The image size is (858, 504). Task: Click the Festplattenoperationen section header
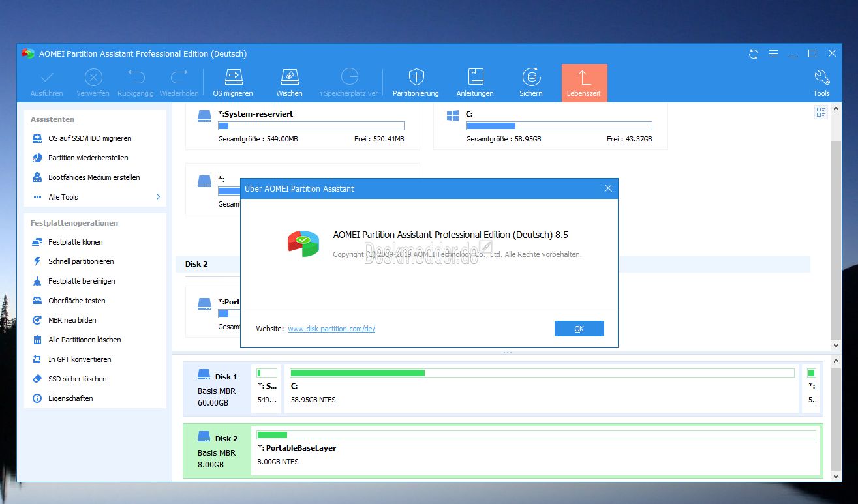point(74,223)
